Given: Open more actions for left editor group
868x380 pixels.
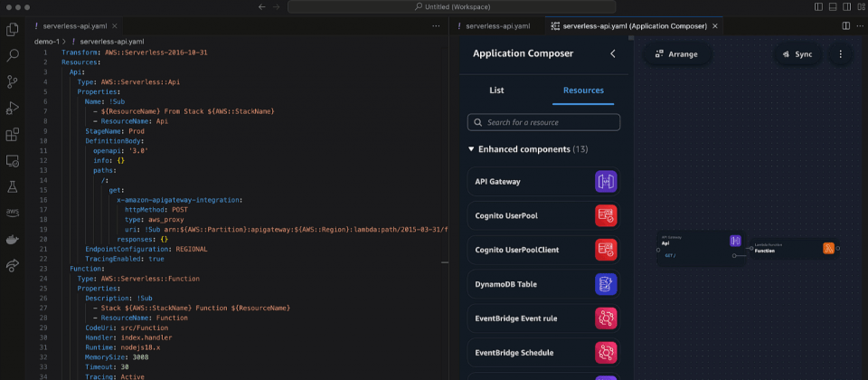Looking at the screenshot, I should (x=436, y=26).
